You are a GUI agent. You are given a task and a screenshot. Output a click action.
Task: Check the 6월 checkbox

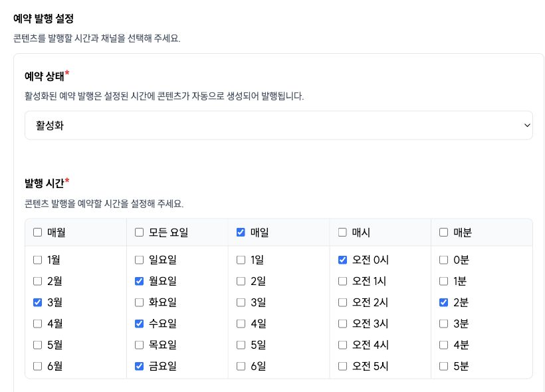37,366
